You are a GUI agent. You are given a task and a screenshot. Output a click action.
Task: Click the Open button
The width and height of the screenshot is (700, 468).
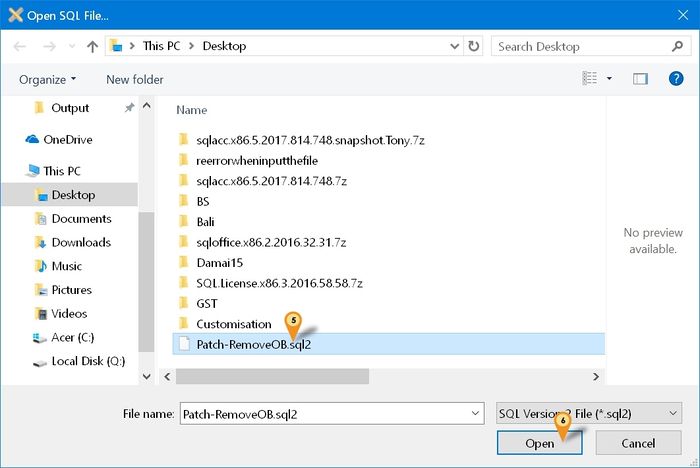(x=539, y=443)
